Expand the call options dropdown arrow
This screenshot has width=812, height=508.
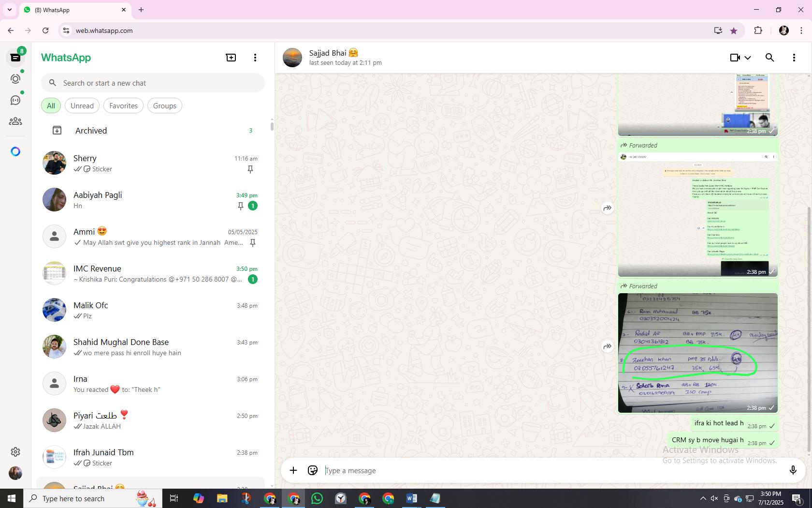coord(748,58)
